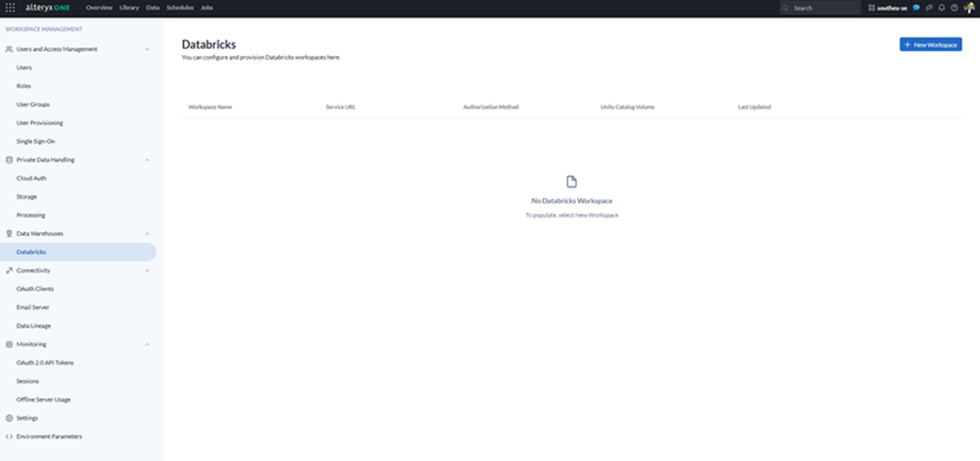Image resolution: width=980 pixels, height=461 pixels.
Task: Click the magnifier icon in search
Action: 786,8
